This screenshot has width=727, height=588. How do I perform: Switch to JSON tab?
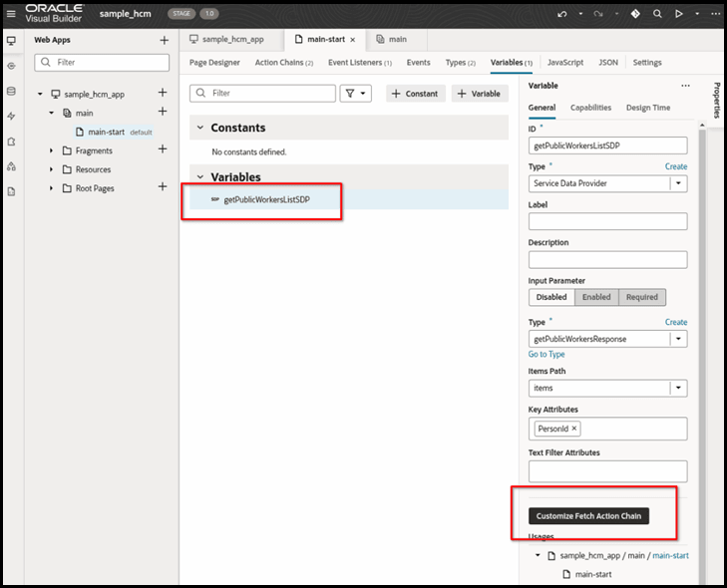(608, 63)
